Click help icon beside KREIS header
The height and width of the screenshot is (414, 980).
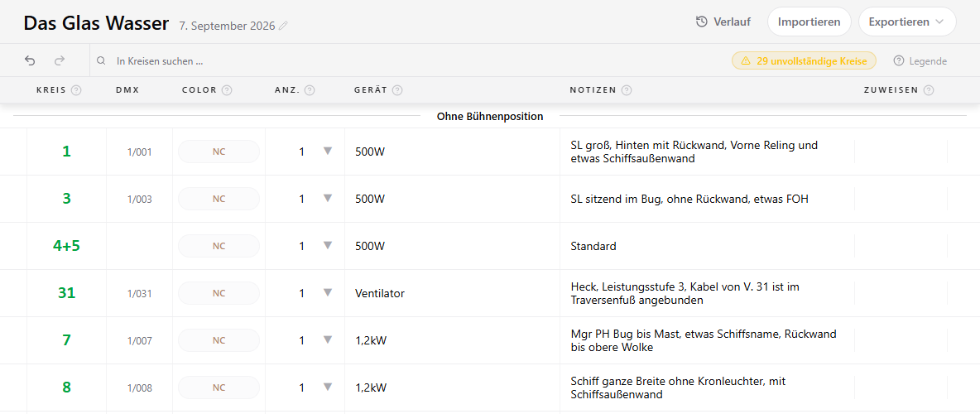coord(76,90)
